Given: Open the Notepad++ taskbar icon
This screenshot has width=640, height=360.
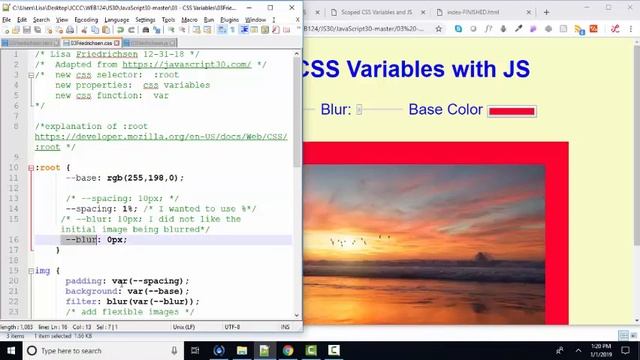Looking at the screenshot, I should pyautogui.click(x=264, y=351).
